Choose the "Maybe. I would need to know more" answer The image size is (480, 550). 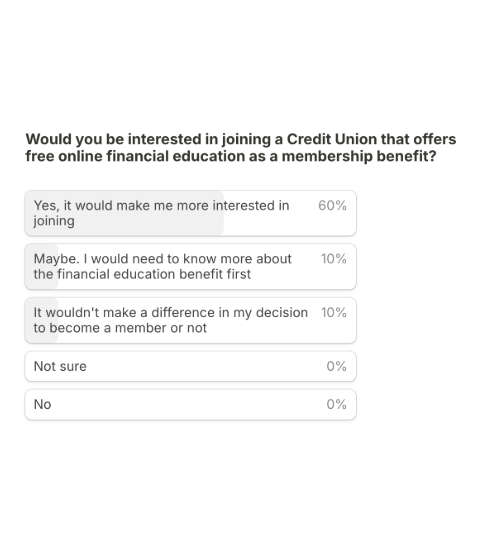click(191, 267)
